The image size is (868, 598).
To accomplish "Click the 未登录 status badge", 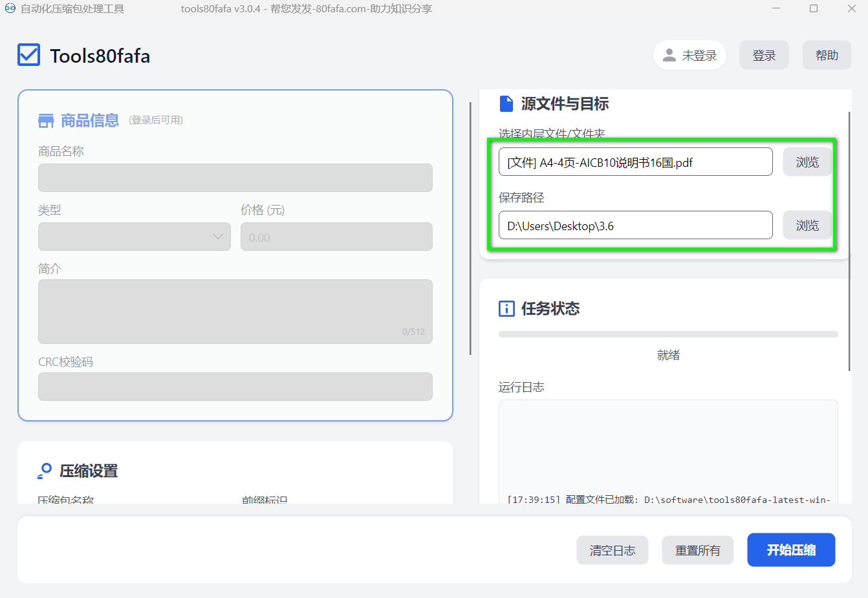I will coord(689,56).
